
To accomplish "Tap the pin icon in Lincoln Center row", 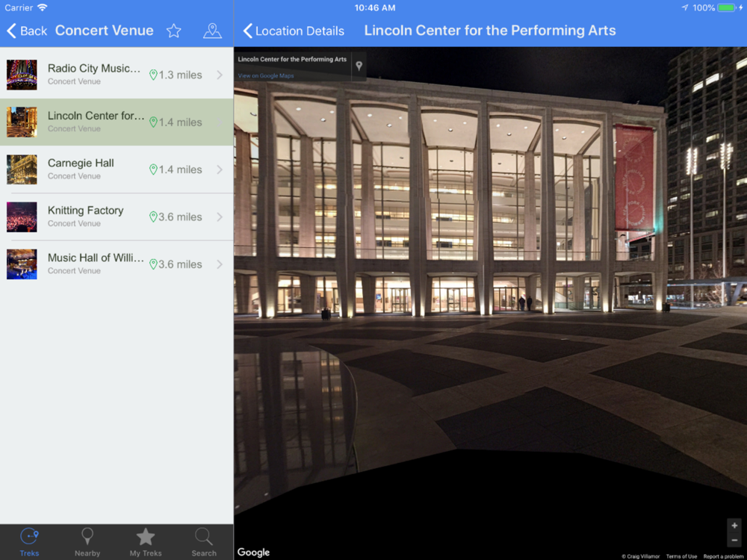I will tap(153, 122).
